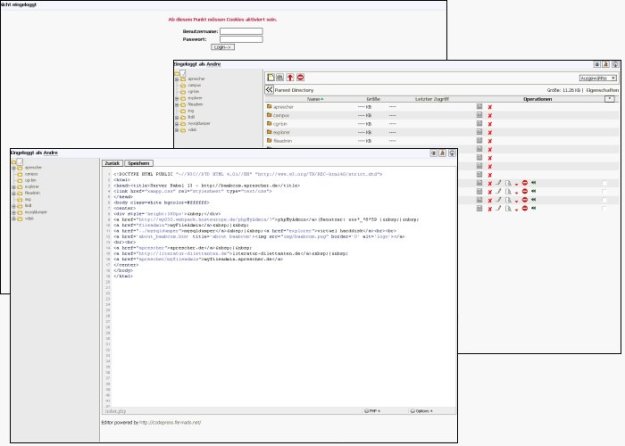
Task: Expand the wiki node in the file manager tree
Action: (177, 130)
